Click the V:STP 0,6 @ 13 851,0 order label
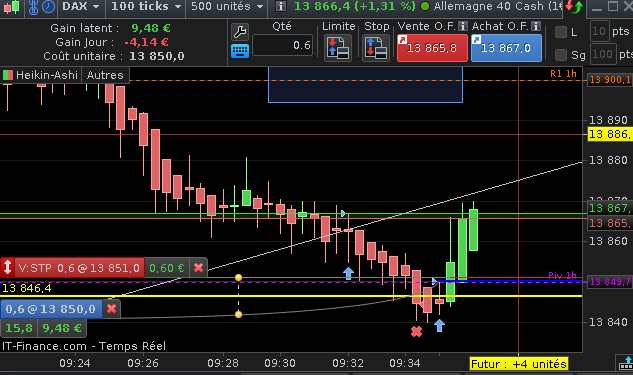 click(x=79, y=268)
